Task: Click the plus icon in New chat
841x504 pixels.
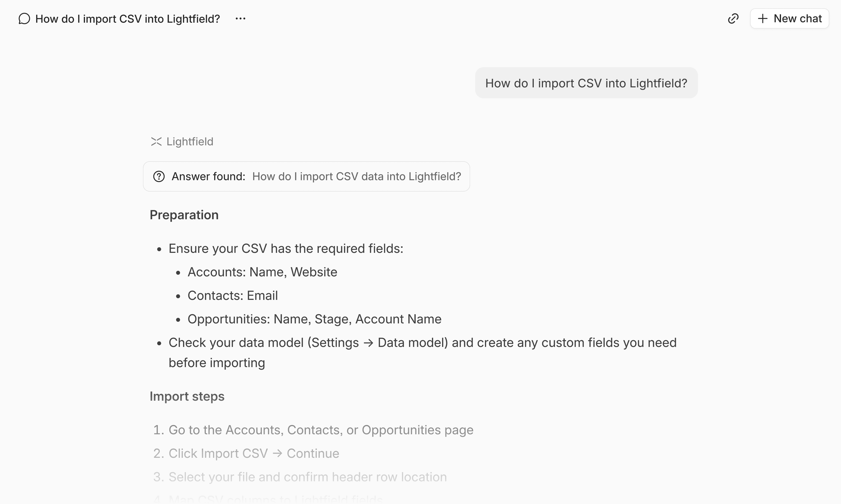Action: (x=763, y=19)
